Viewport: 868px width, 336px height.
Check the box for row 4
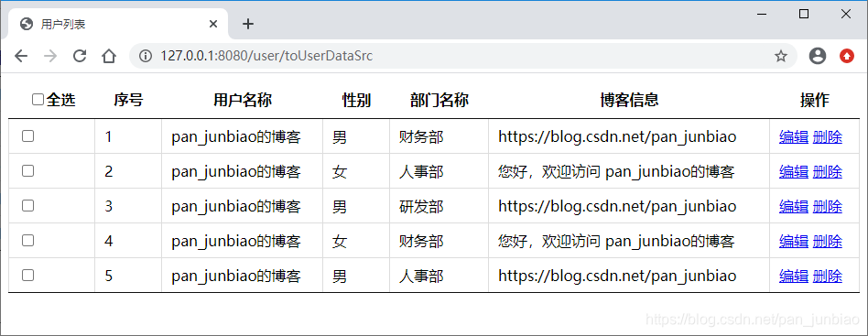pyautogui.click(x=27, y=240)
